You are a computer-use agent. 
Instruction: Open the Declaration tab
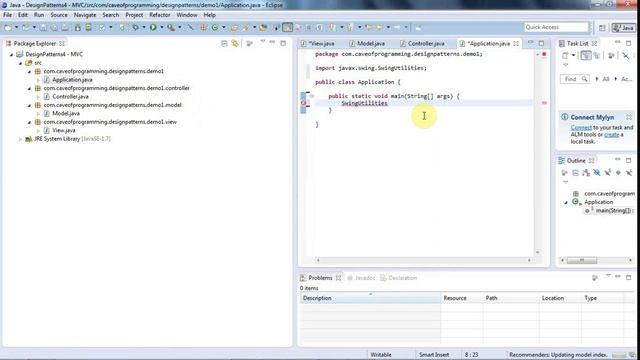tap(399, 278)
